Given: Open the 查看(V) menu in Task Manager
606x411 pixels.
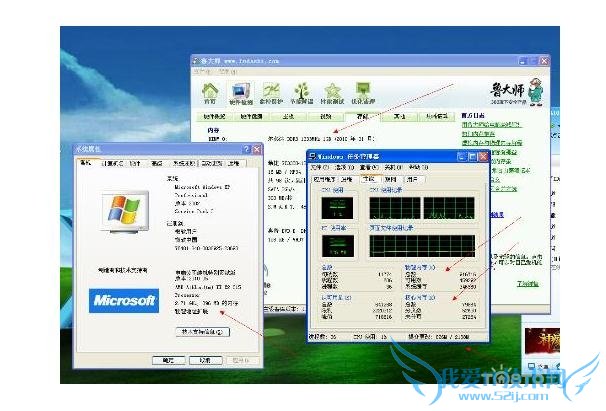Looking at the screenshot, I should tap(369, 167).
